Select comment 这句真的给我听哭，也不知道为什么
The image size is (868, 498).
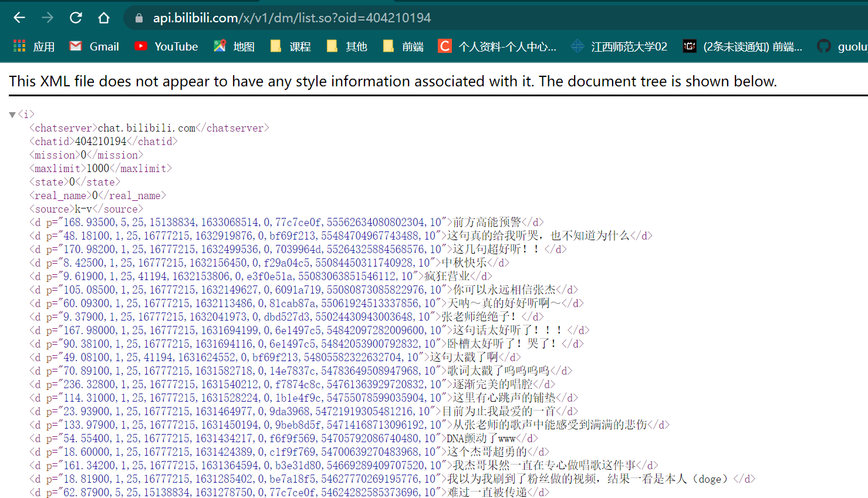coord(538,236)
